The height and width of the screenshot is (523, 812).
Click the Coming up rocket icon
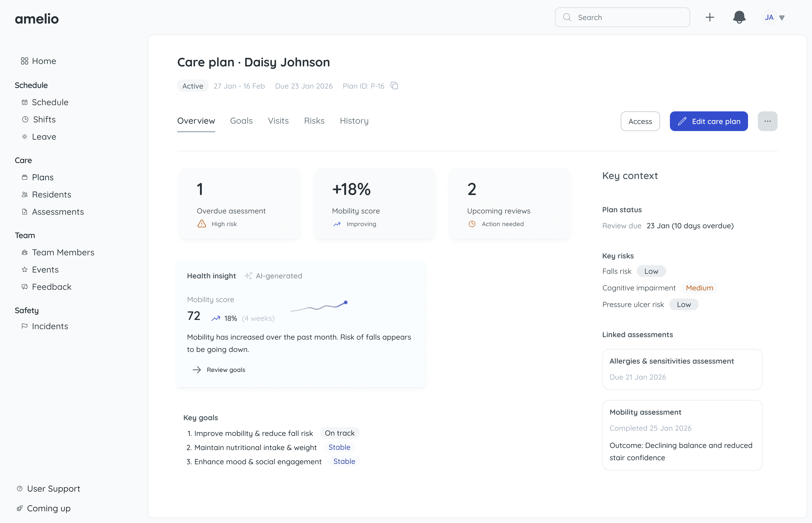pyautogui.click(x=20, y=508)
